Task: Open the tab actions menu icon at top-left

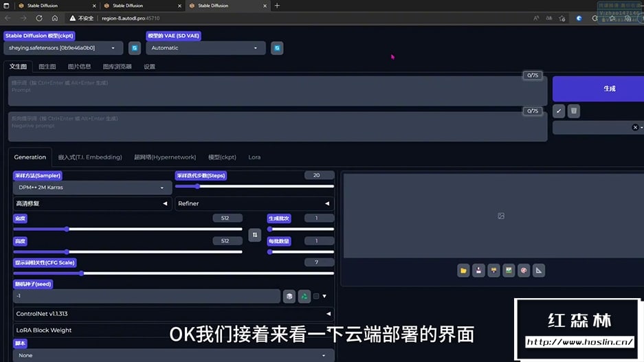Action: (x=6, y=5)
